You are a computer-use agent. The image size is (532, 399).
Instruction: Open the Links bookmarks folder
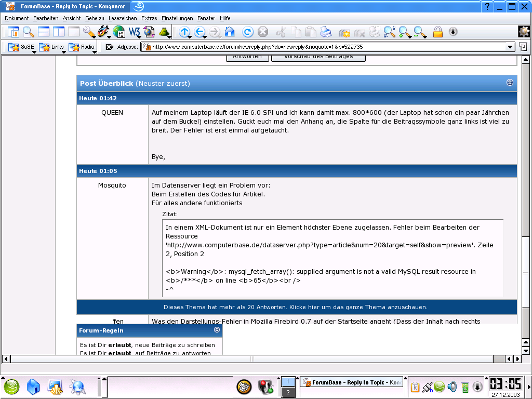pyautogui.click(x=51, y=47)
